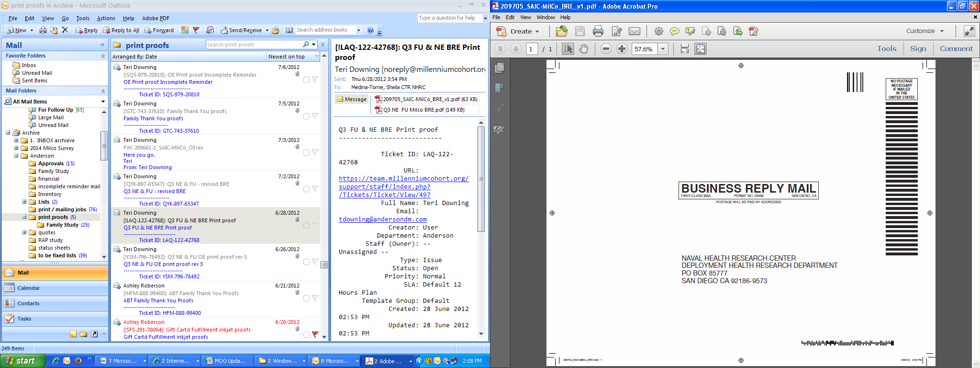Viewport: 980px width, 368px height.
Task: Click the Save icon in Acrobat
Action: tap(580, 31)
